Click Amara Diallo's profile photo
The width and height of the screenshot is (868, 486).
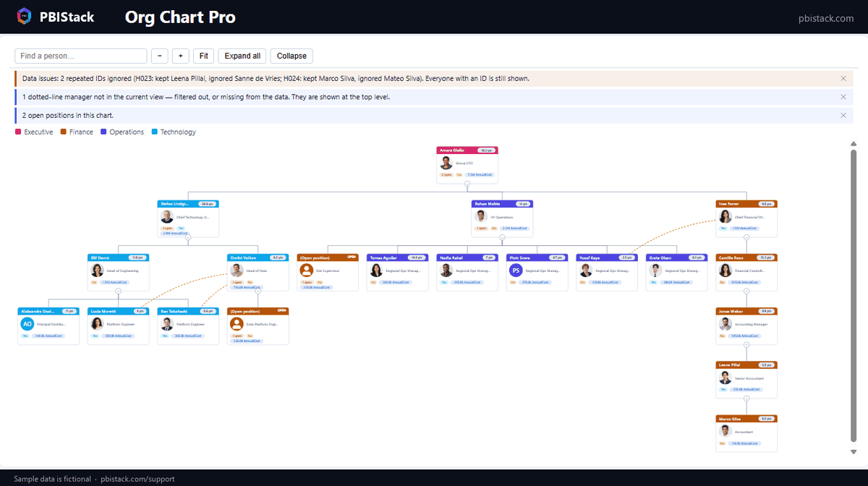(446, 163)
